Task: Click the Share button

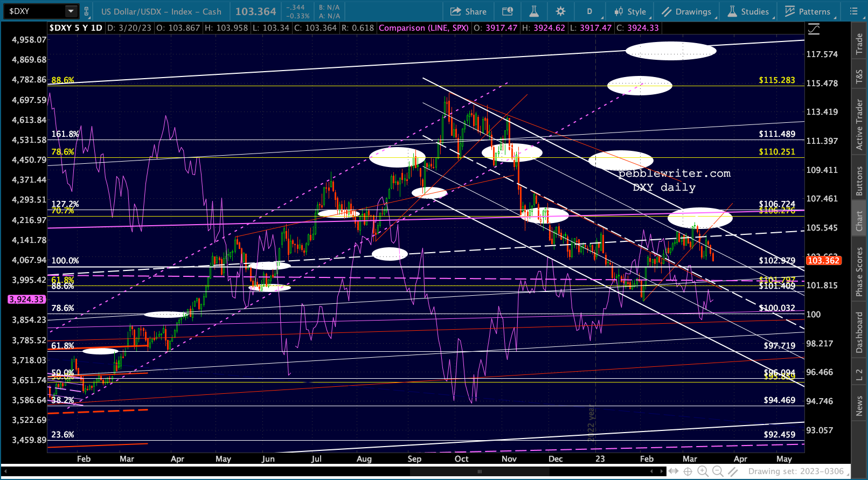Action: 468,11
